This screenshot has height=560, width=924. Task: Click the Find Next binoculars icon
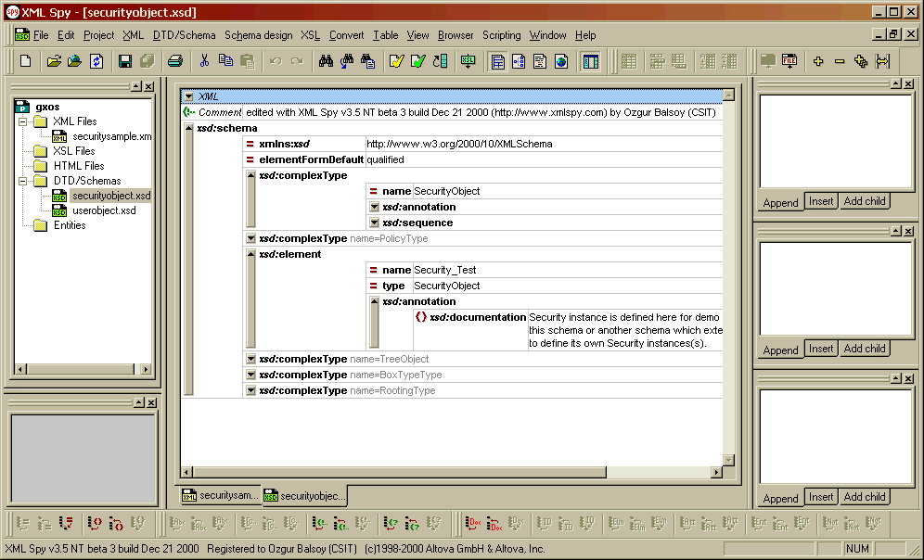pyautogui.click(x=347, y=61)
